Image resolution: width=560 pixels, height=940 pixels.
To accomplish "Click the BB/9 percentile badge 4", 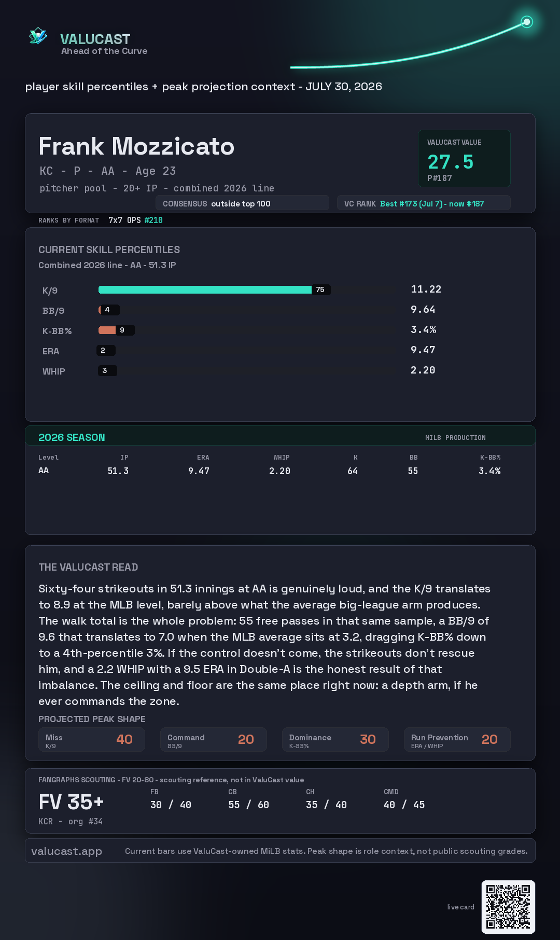I will click(x=108, y=310).
